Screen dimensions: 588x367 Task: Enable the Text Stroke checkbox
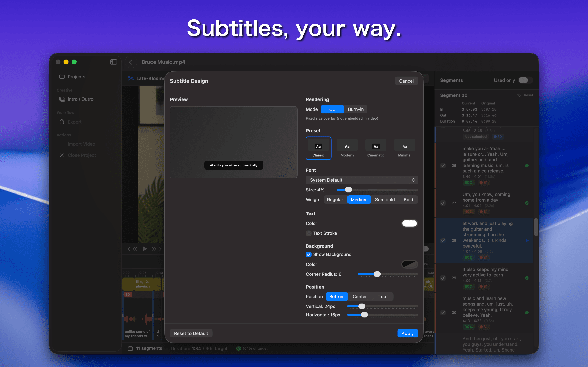coord(308,233)
